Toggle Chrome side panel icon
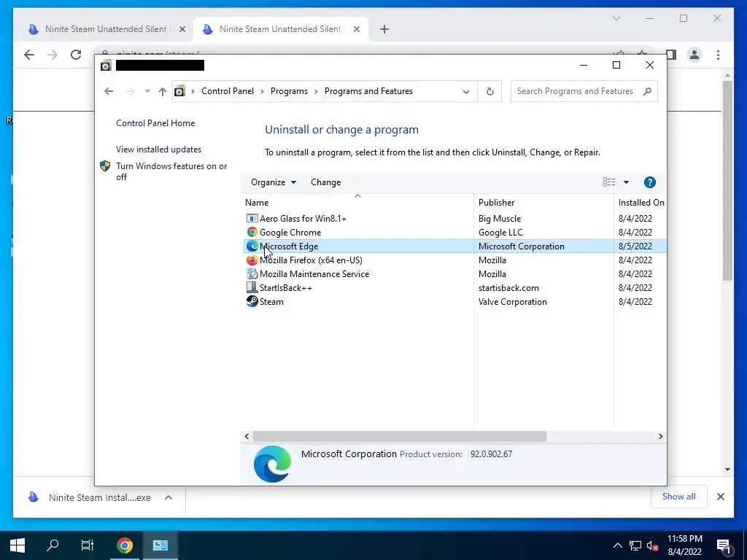747x560 pixels. point(671,55)
